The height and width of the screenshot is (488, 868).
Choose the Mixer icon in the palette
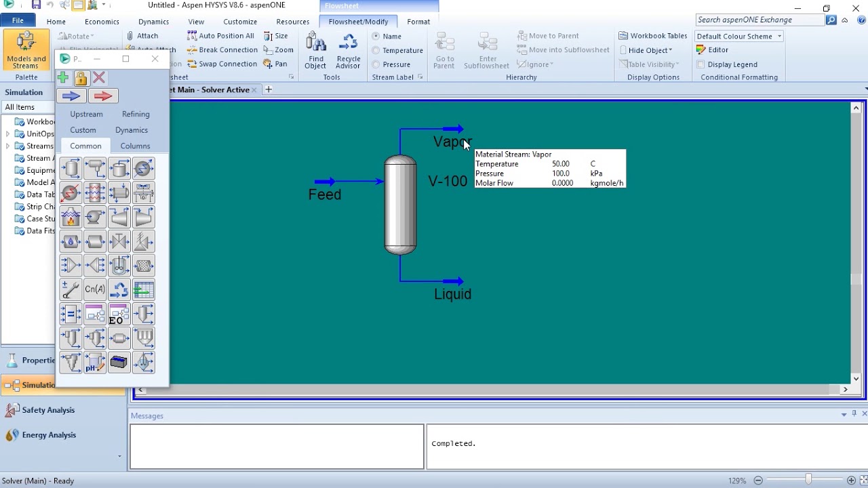coord(71,266)
